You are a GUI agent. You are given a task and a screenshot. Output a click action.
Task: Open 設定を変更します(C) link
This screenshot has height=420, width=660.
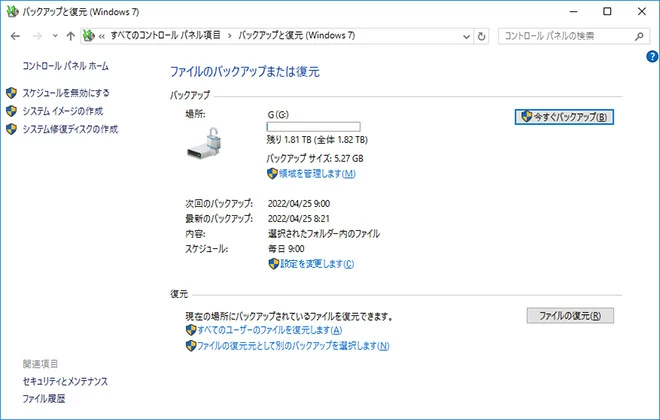pos(317,264)
